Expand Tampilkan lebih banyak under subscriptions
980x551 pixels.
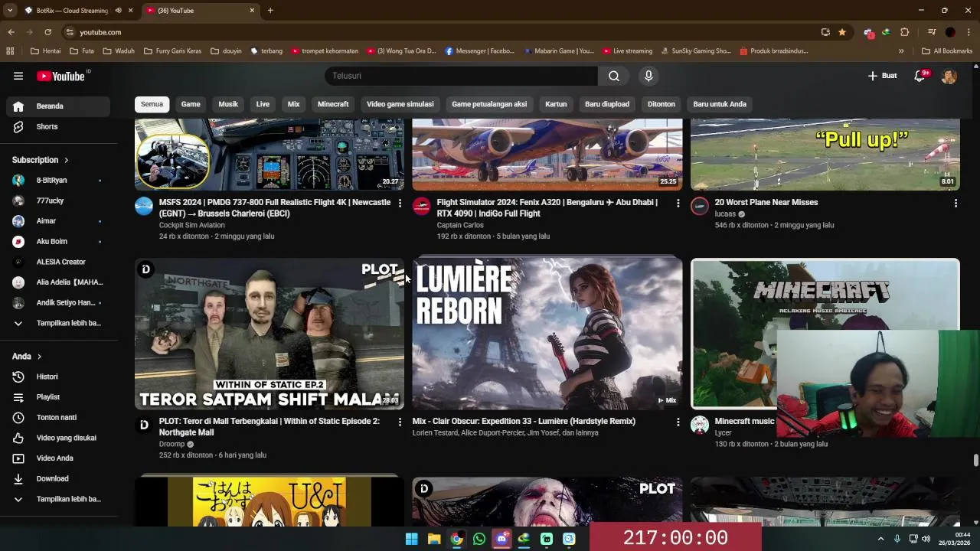coord(58,323)
